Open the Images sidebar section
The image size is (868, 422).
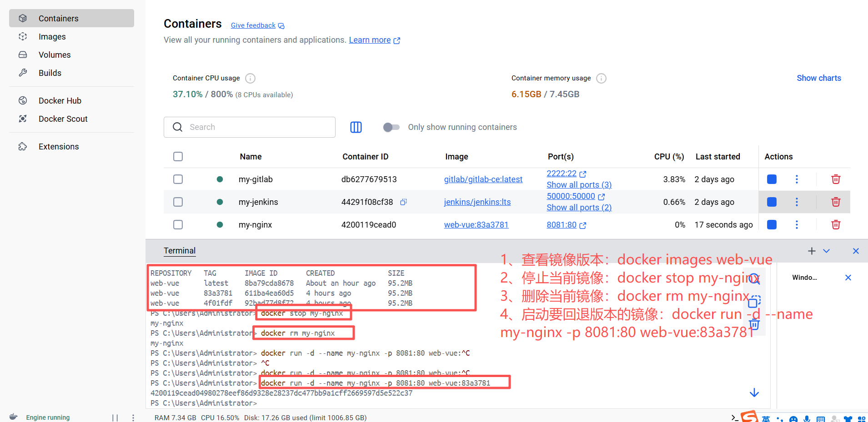[x=71, y=36]
